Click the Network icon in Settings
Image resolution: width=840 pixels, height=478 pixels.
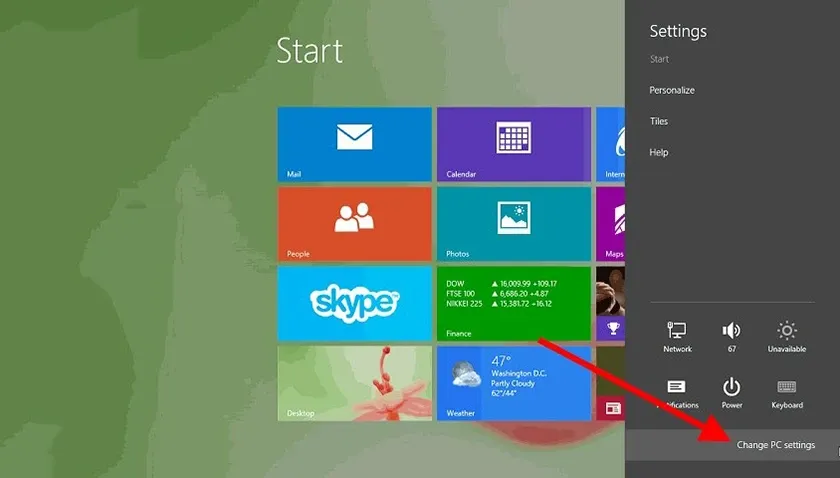pos(677,337)
